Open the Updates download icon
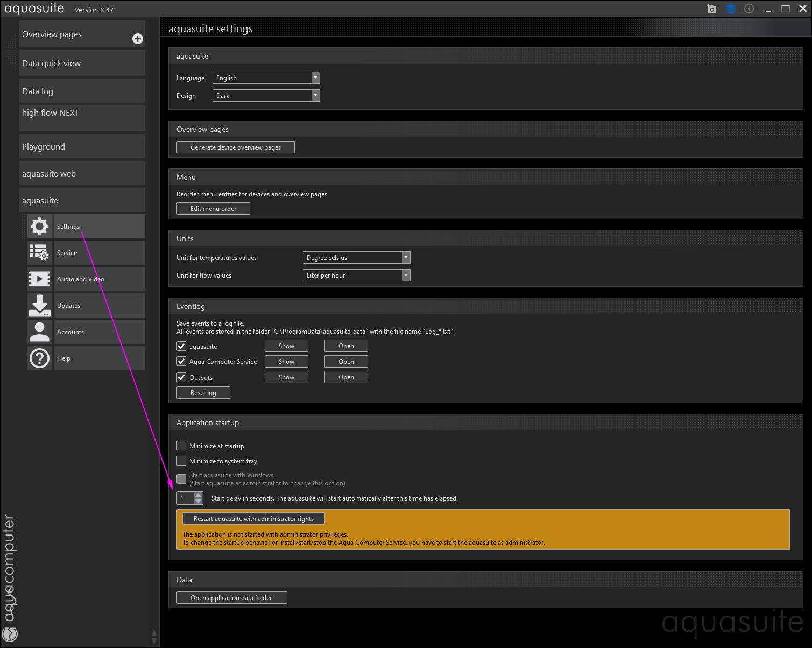Viewport: 812px width, 648px height. (x=39, y=305)
